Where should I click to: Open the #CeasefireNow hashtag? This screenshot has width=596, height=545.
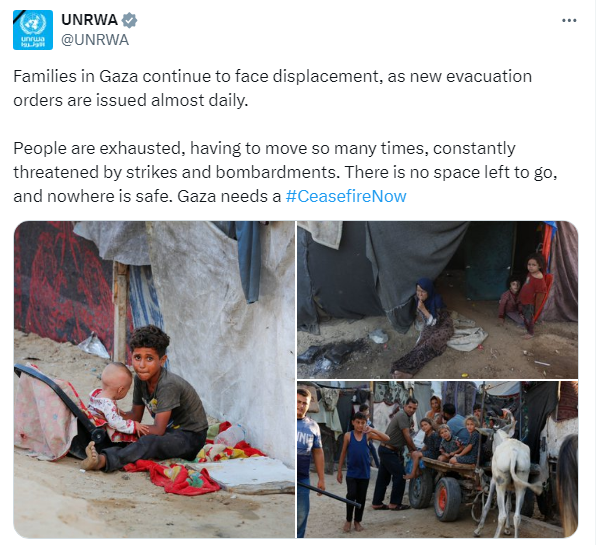coord(346,196)
